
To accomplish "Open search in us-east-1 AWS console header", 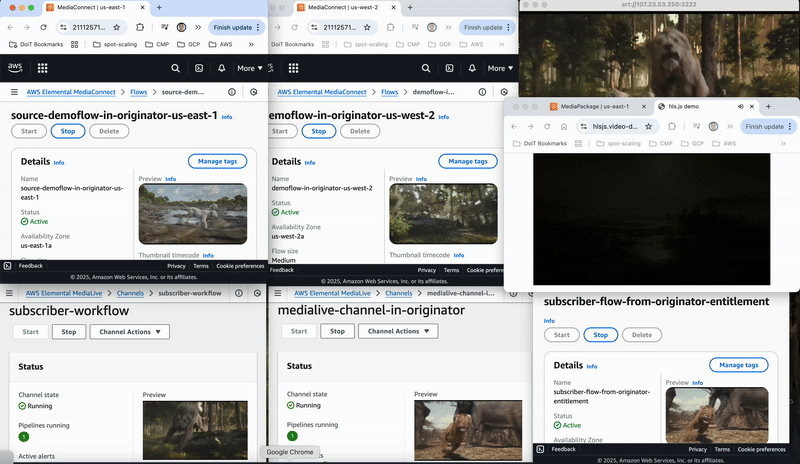I will 175,68.
